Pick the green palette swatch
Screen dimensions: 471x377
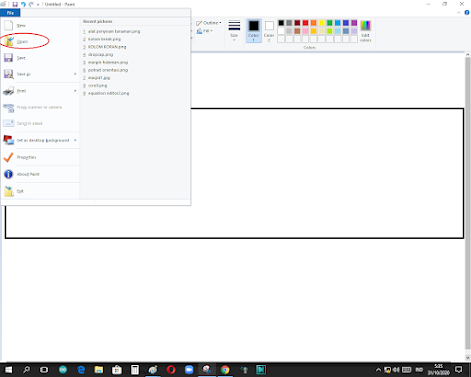click(330, 23)
